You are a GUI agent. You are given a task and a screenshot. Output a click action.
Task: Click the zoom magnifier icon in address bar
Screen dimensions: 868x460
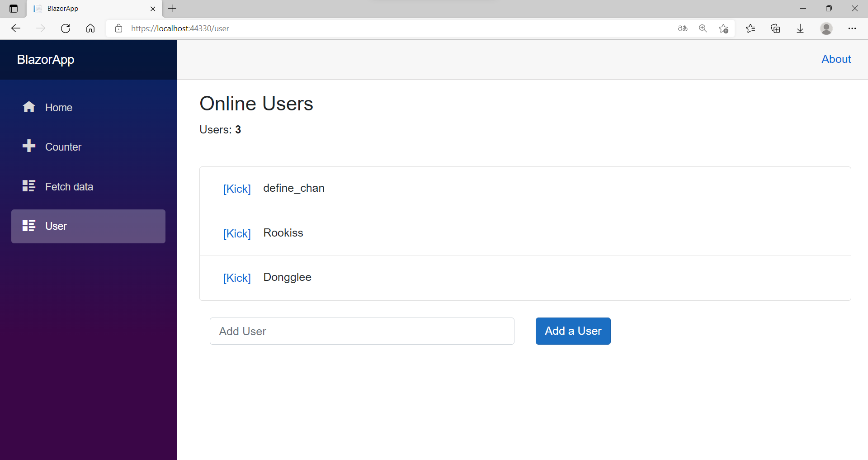[703, 28]
